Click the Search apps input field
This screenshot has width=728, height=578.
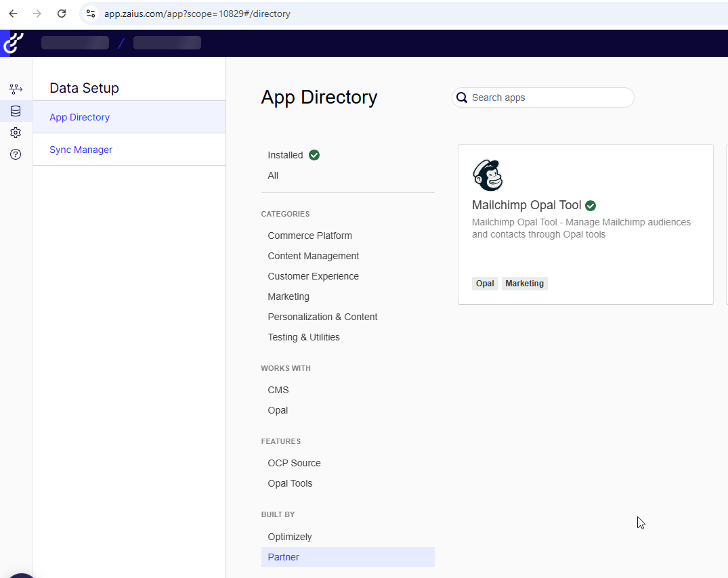tap(549, 97)
